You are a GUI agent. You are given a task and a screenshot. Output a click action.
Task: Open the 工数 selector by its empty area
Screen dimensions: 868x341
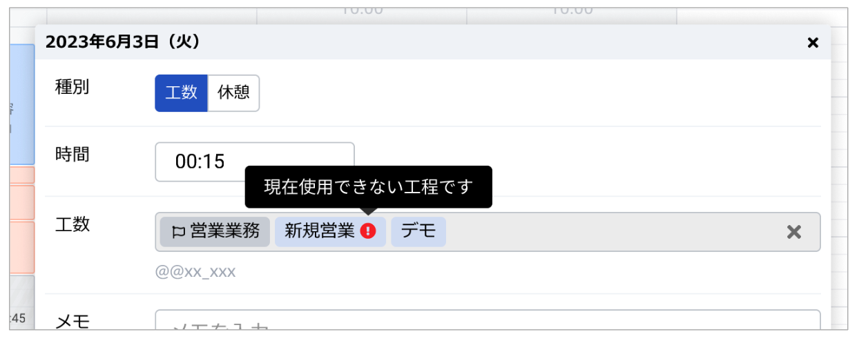pos(615,232)
